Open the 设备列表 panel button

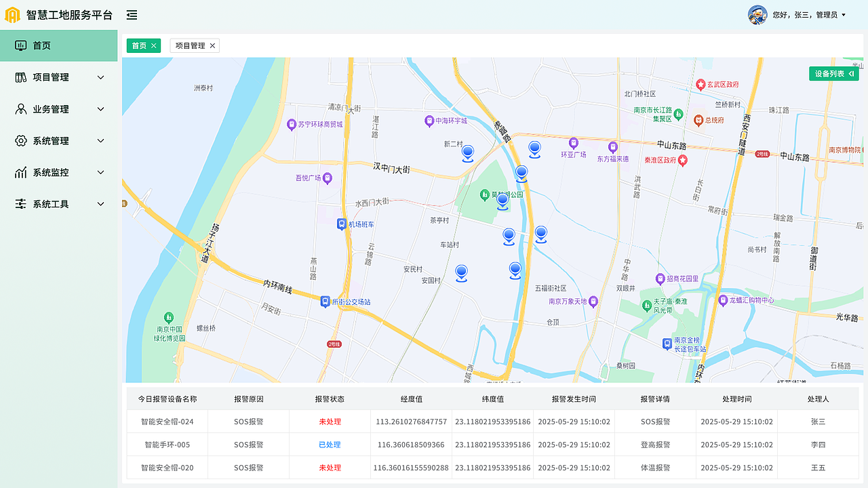[833, 73]
